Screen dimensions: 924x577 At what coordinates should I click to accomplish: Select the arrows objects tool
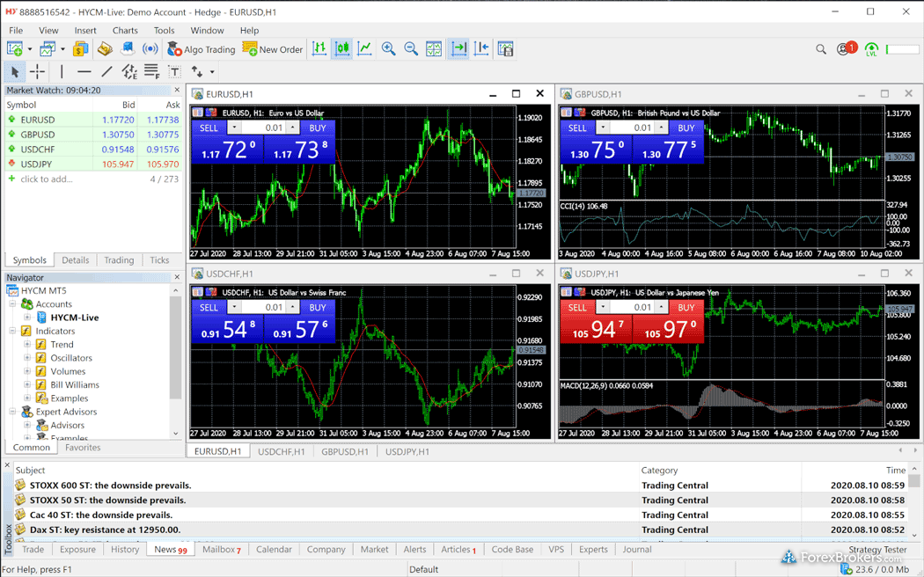197,72
